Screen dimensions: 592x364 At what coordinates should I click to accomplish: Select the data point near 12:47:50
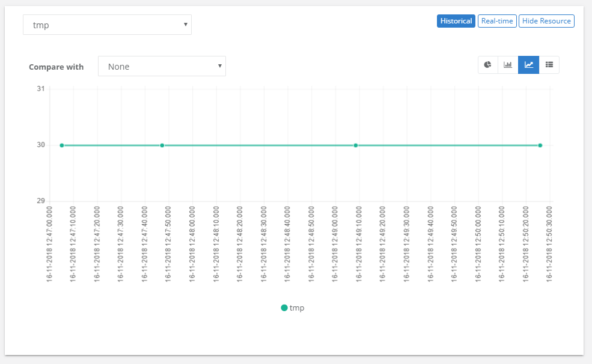[162, 145]
